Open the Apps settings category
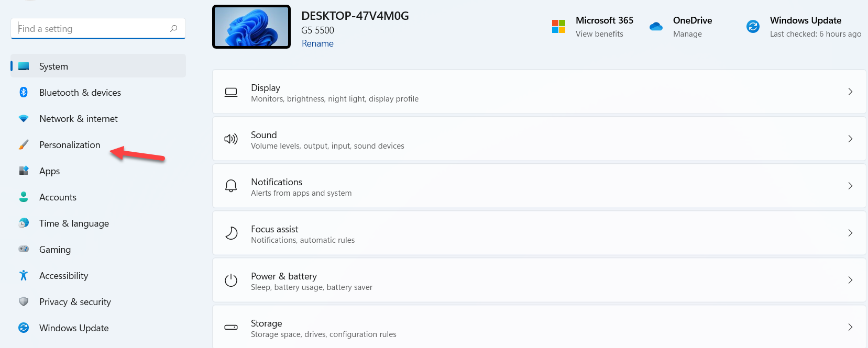This screenshot has width=868, height=348. (50, 171)
